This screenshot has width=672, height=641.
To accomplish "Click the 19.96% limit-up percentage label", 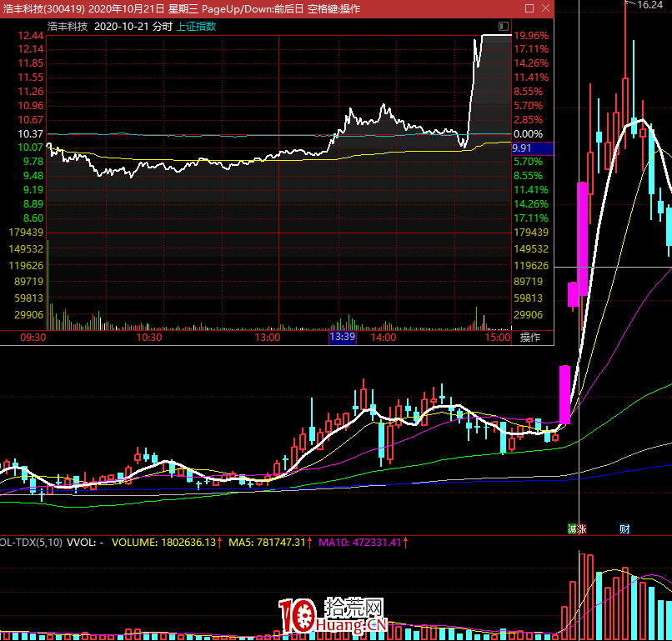I will click(531, 36).
